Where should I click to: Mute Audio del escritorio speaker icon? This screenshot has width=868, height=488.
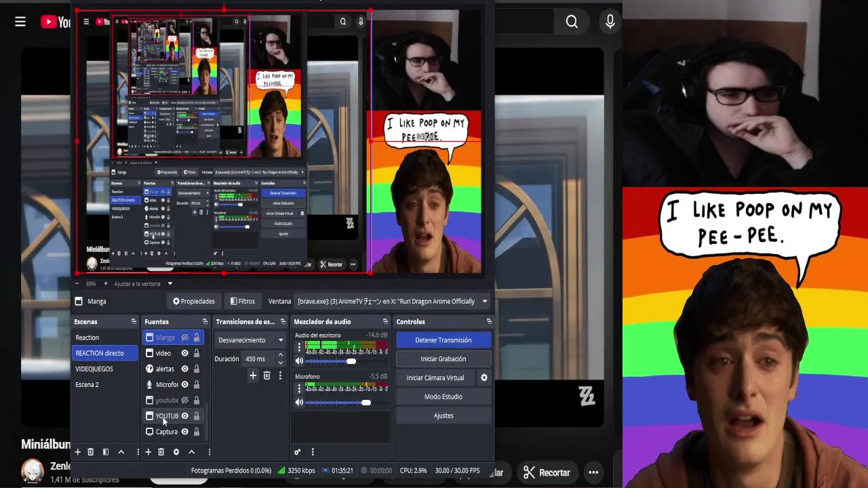(x=299, y=361)
